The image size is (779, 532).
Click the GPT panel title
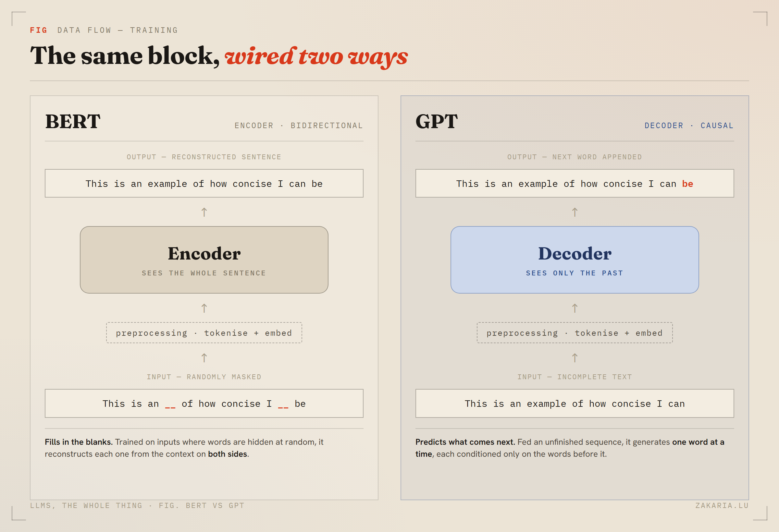(x=437, y=121)
